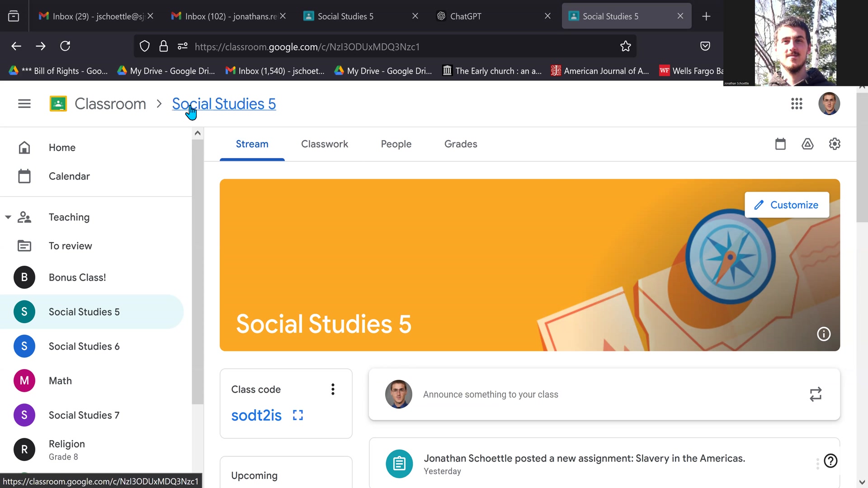The image size is (868, 488).
Task: Select the Math class in sidebar
Action: [x=92, y=381]
